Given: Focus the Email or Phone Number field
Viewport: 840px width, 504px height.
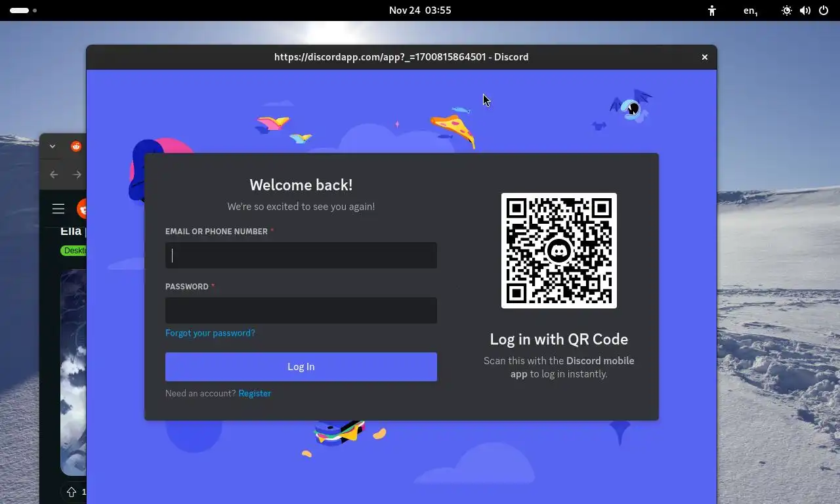Looking at the screenshot, I should coord(301,255).
